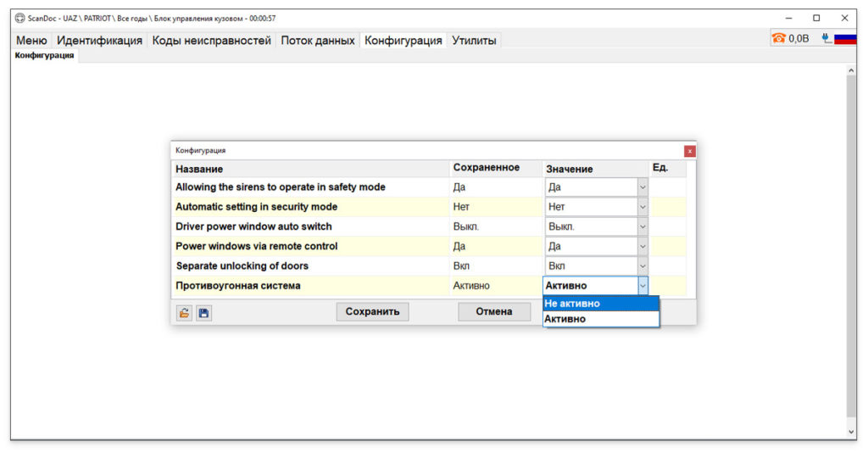868x458 pixels.
Task: Select Power windows via remote control name
Action: click(256, 247)
